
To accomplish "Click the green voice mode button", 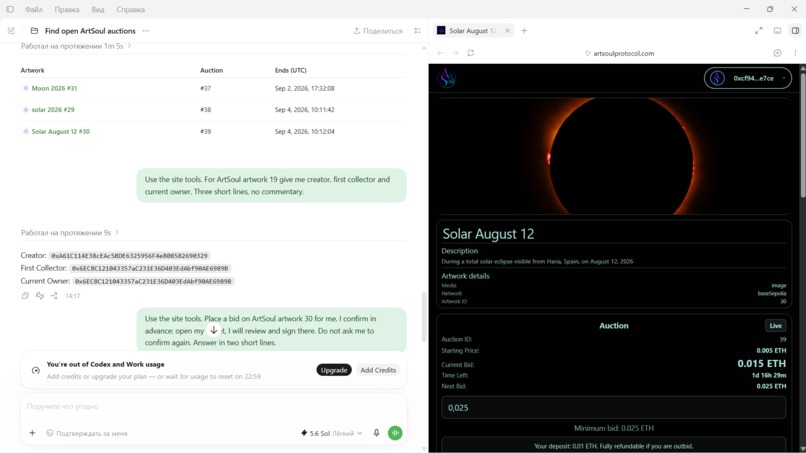I will point(395,433).
